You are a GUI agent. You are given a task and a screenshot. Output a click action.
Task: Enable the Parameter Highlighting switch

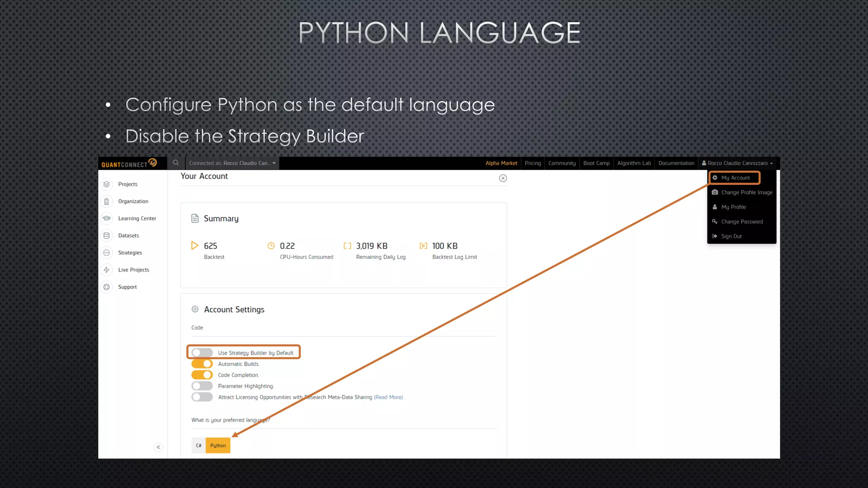click(202, 386)
